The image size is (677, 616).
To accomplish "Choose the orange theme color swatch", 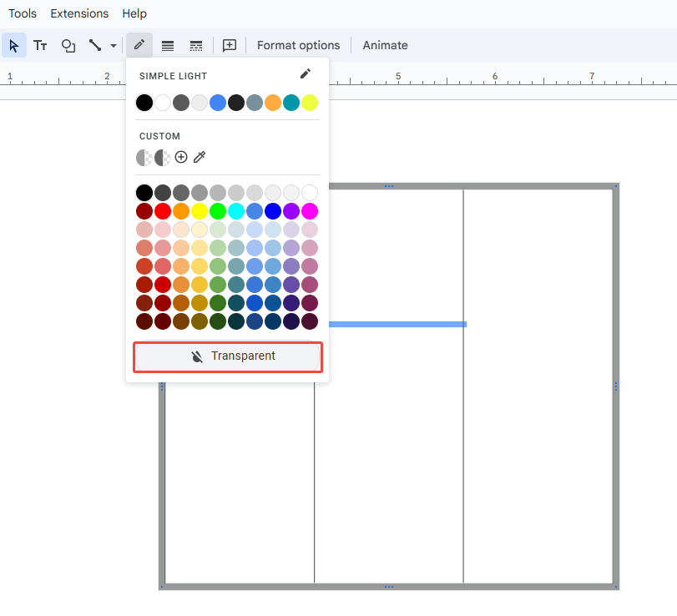I will [x=273, y=103].
